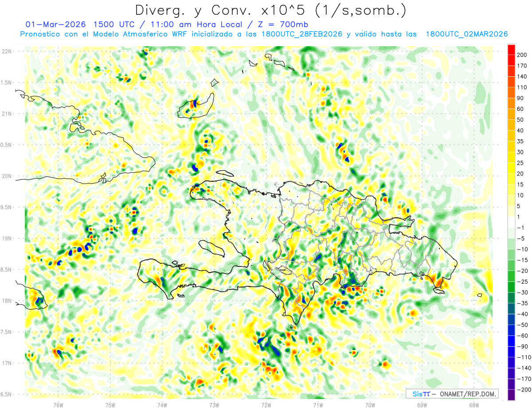Screen dimensions: 532x411
Task: Click the "20N" latitude label
Action: pos(6,176)
